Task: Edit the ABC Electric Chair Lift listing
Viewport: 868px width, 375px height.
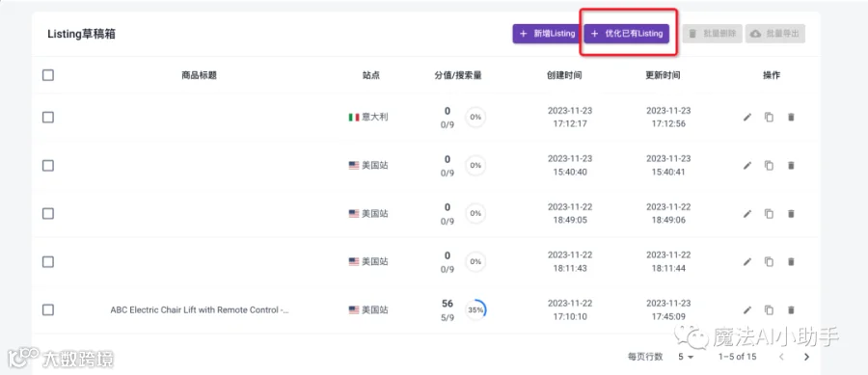Action: [747, 309]
